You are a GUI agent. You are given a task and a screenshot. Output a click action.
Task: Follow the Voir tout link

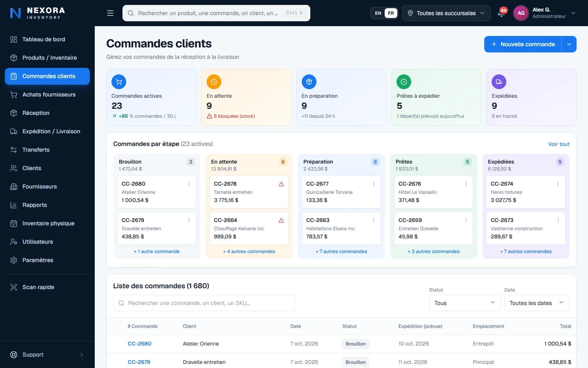(x=559, y=144)
